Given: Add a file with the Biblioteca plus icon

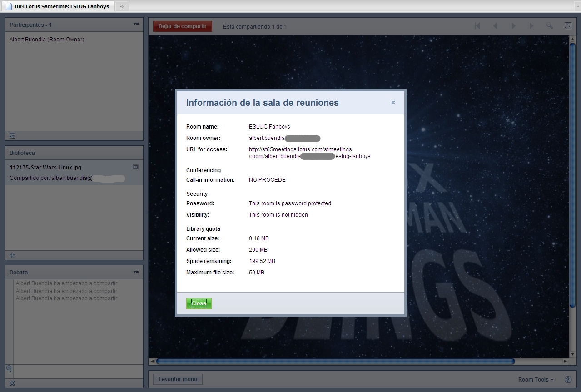Looking at the screenshot, I should [12, 255].
